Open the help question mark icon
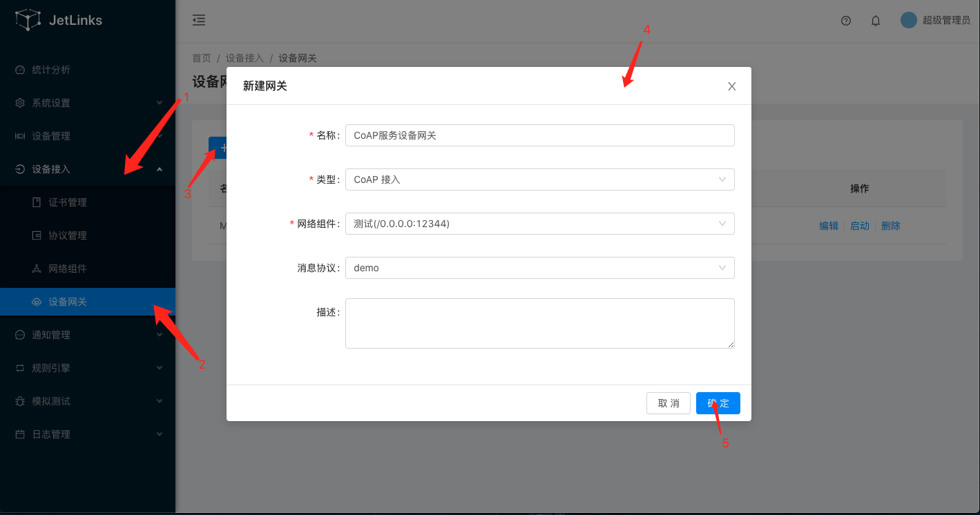 [845, 21]
